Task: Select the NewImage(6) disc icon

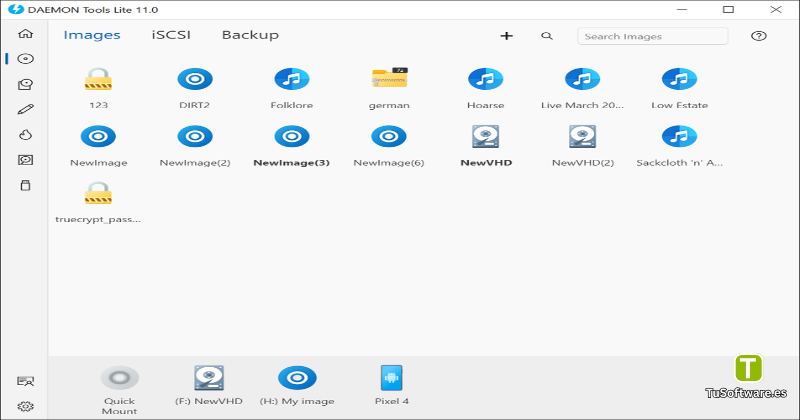Action: pyautogui.click(x=389, y=137)
